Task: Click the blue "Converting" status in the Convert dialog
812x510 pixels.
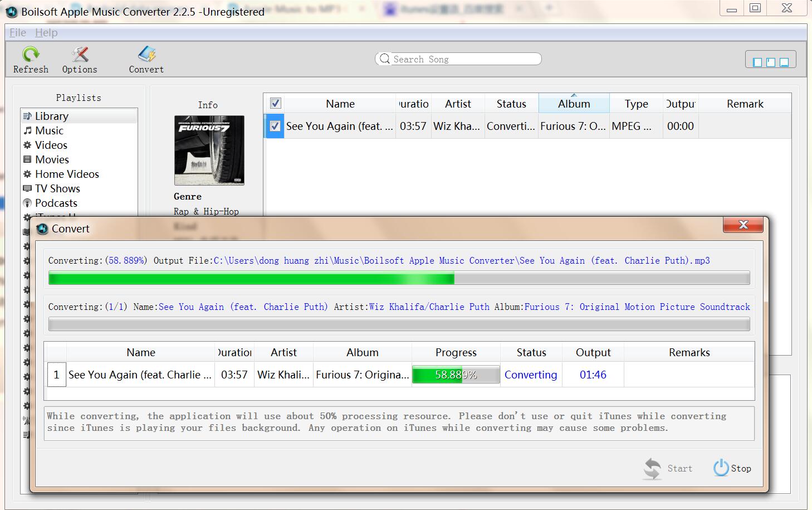Action: click(x=531, y=375)
